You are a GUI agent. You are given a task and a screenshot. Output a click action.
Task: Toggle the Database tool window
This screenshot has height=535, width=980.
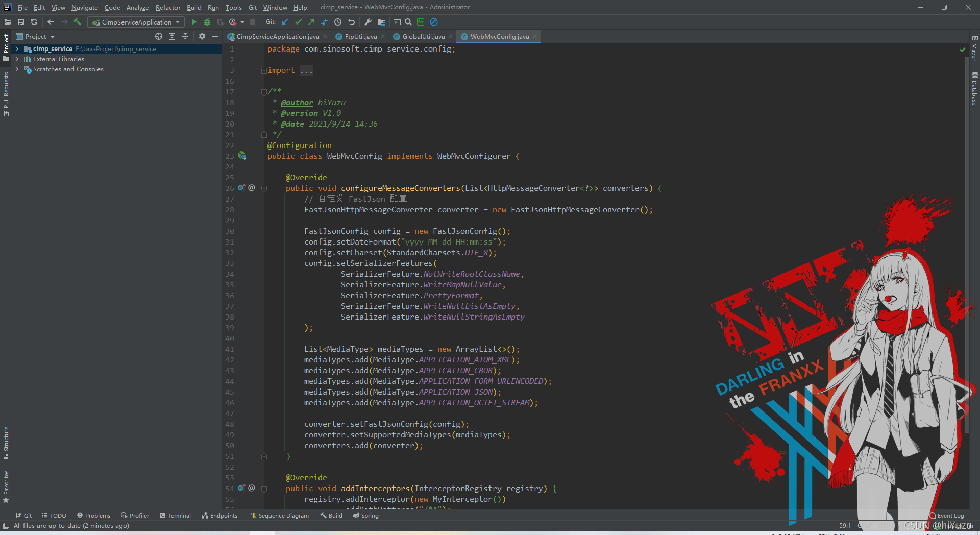(974, 89)
